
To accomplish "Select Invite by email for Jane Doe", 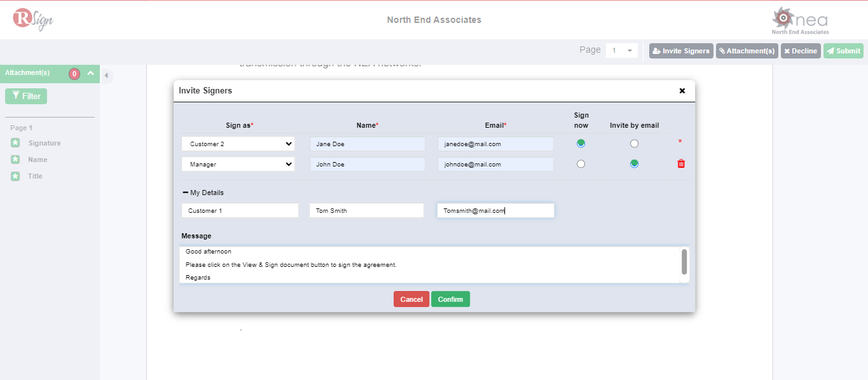I will (634, 144).
